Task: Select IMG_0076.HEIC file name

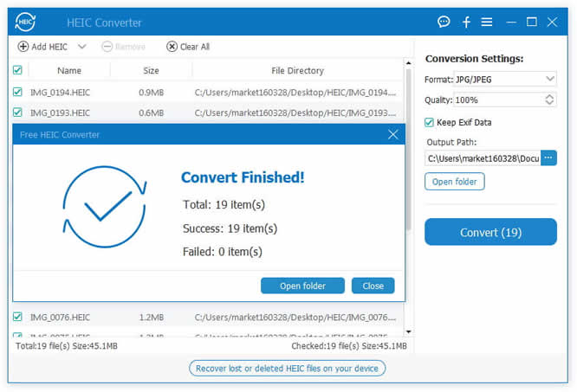Action: 60,318
